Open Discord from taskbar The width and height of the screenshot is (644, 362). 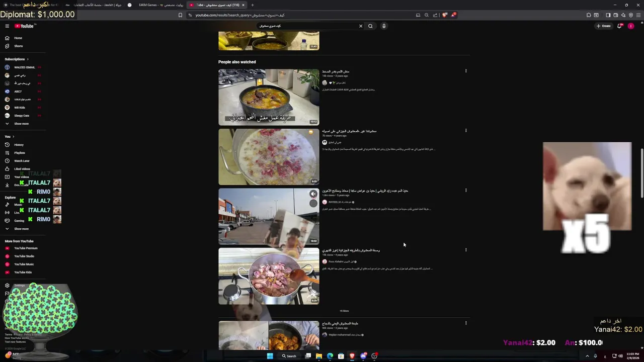363,356
